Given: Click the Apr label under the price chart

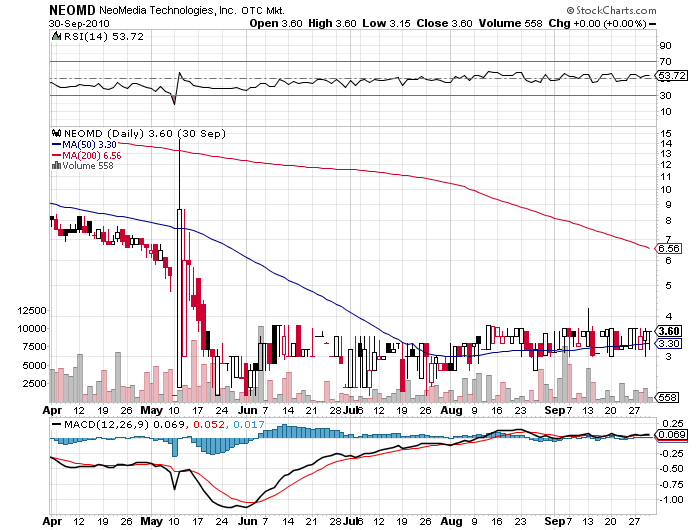Looking at the screenshot, I should pos(52,410).
